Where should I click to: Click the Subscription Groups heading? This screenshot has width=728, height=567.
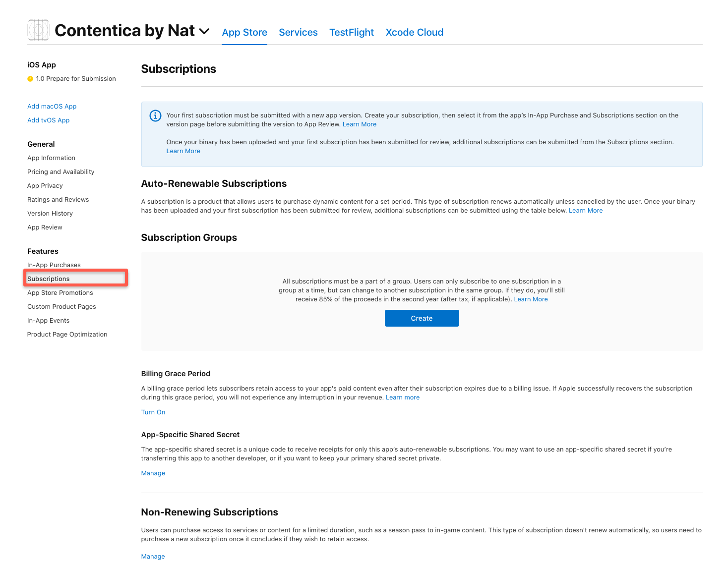189,237
